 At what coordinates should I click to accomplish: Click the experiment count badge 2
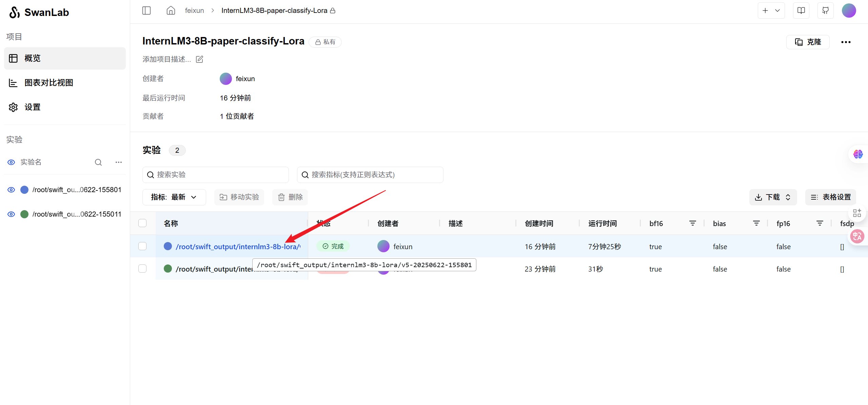tap(177, 150)
